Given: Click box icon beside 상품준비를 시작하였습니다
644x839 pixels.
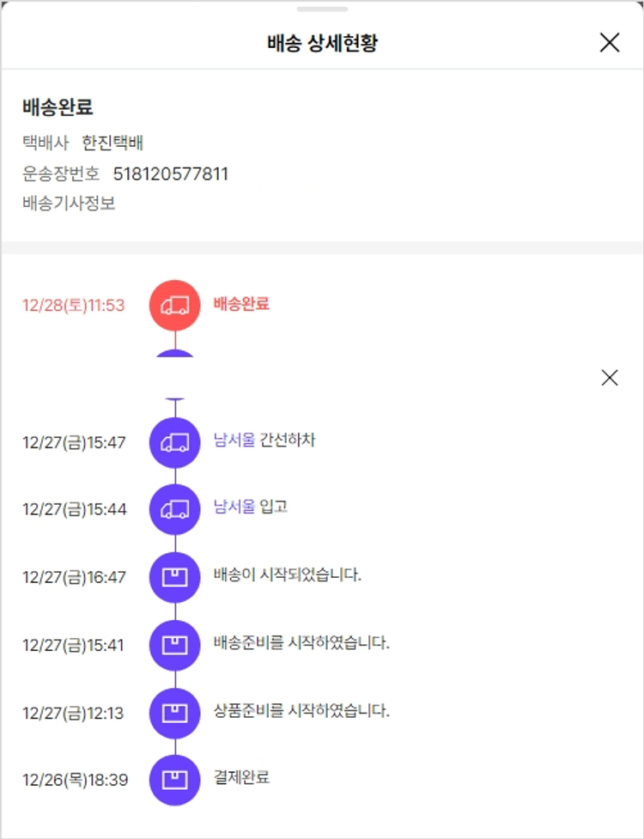Looking at the screenshot, I should tap(175, 712).
